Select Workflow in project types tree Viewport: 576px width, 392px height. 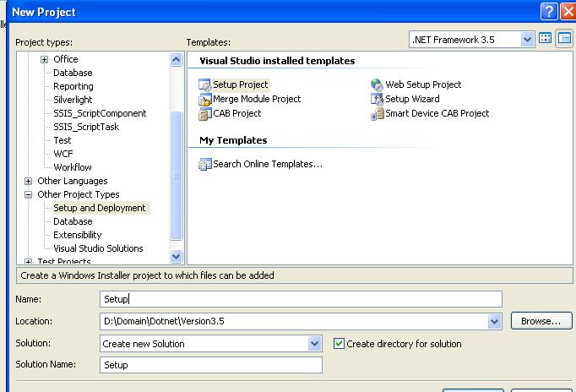point(73,167)
